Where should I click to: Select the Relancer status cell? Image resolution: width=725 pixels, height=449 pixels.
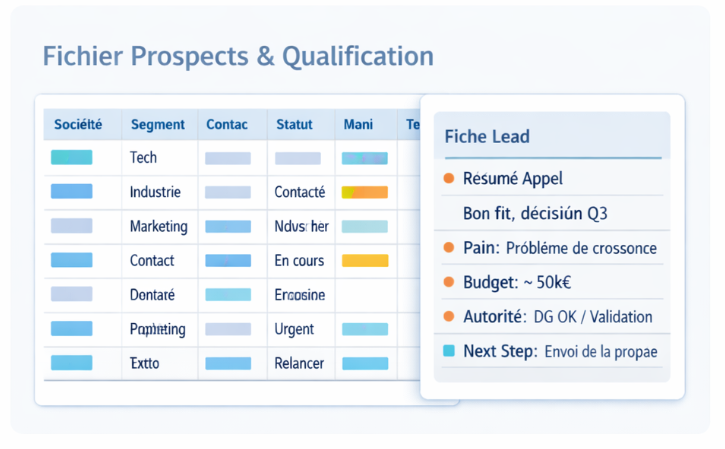(298, 363)
